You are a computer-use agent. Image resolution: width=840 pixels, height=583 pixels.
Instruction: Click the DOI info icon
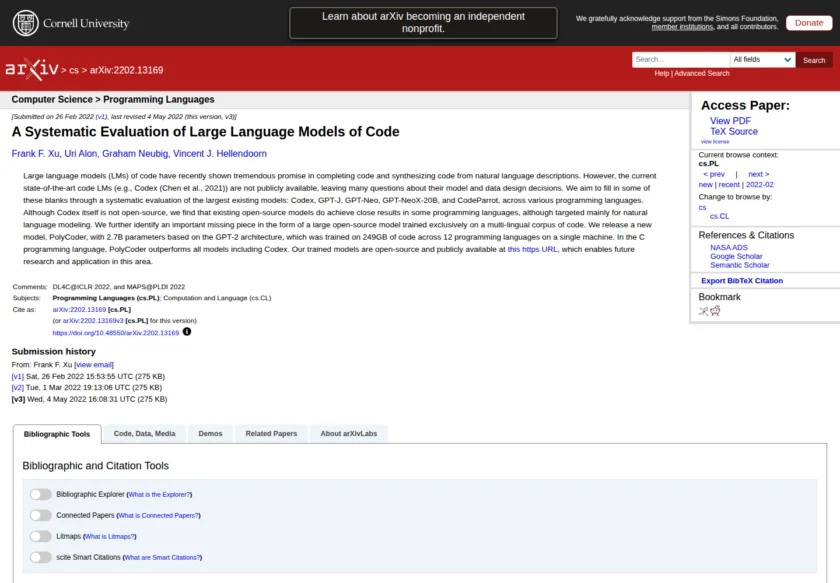point(187,332)
